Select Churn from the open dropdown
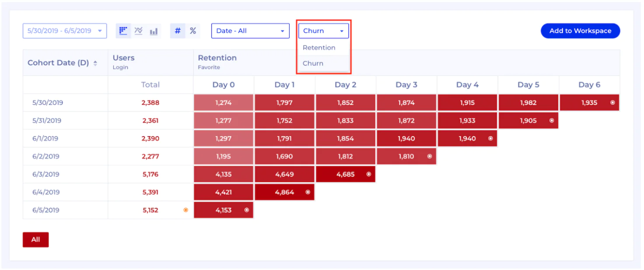This screenshot has height=270, width=644. 313,63
